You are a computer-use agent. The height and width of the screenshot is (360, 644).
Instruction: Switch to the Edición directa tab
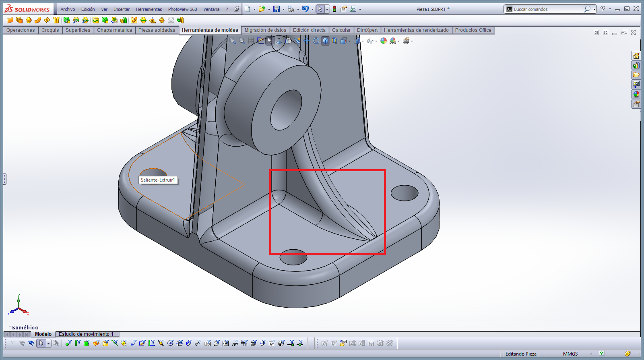pyautogui.click(x=309, y=30)
